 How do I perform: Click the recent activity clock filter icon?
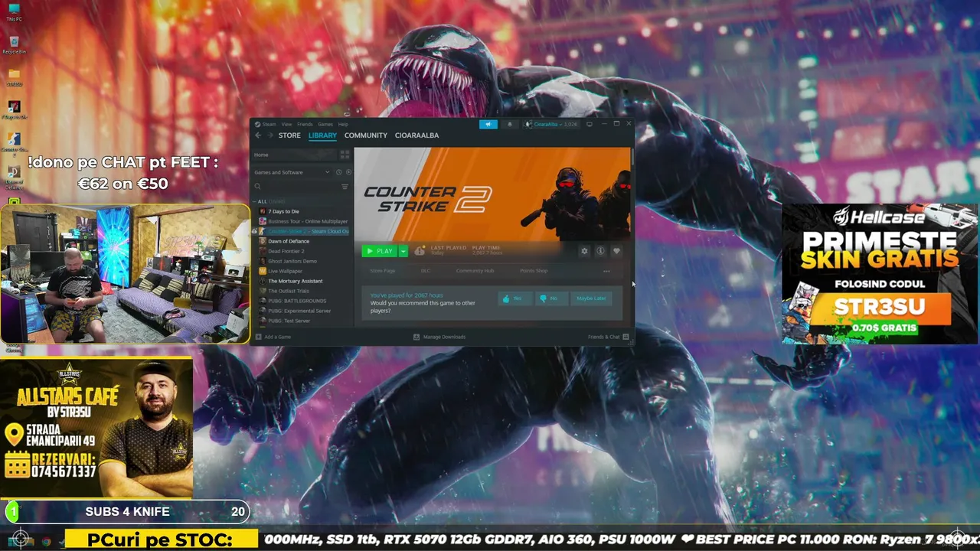coord(338,172)
